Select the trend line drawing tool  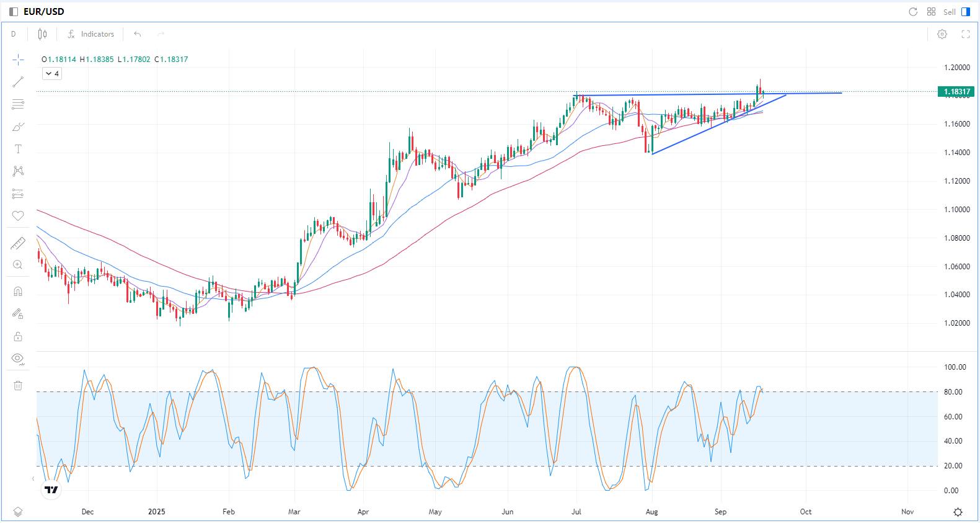point(18,82)
